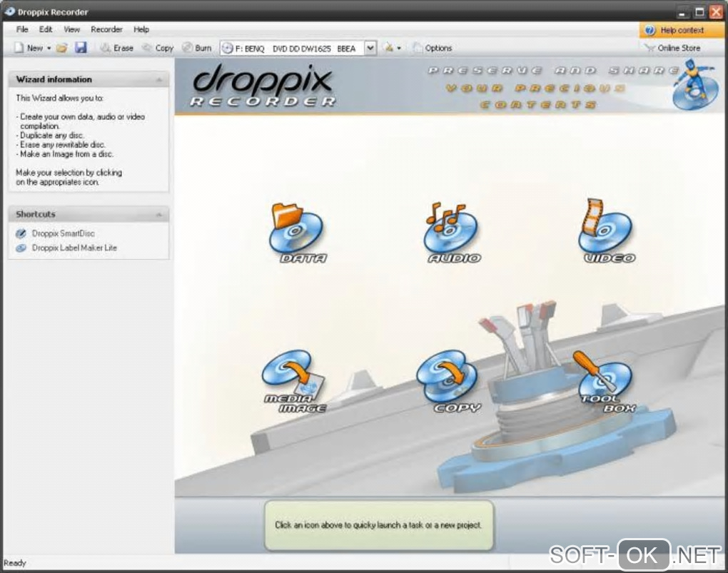Click the 'Ready' status bar text
This screenshot has width=728, height=573.
click(15, 563)
